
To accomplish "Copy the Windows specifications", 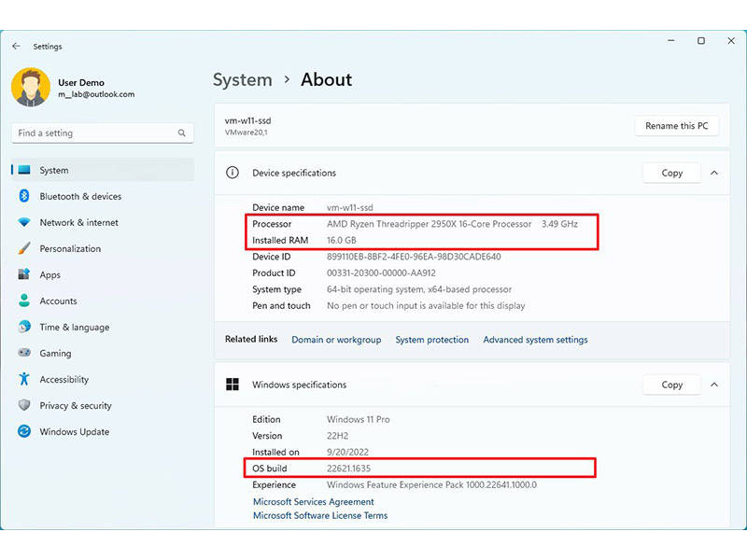I will tap(671, 385).
